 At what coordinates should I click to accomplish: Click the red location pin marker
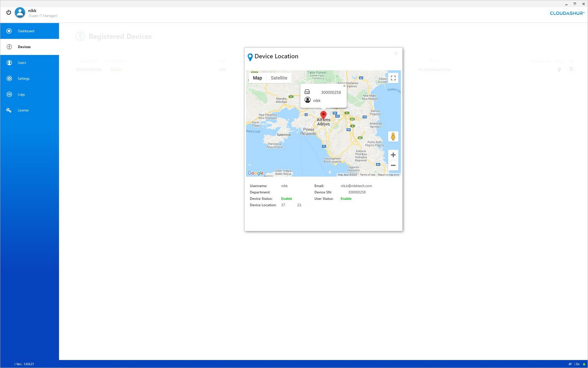(323, 116)
